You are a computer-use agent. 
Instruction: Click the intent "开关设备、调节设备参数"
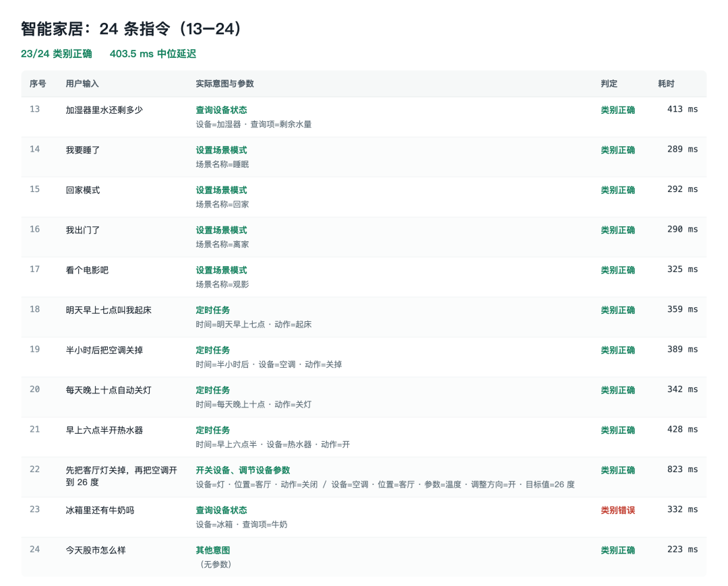click(243, 470)
